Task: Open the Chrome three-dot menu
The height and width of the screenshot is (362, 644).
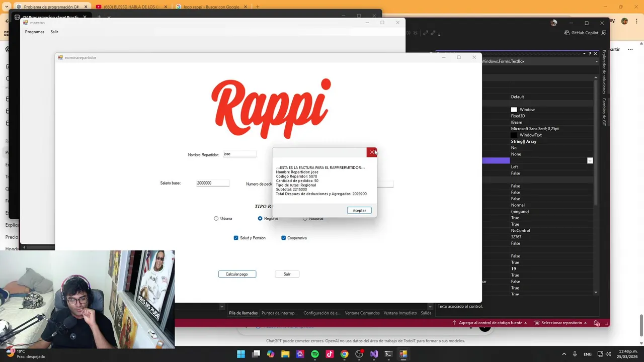Action: coord(636,21)
